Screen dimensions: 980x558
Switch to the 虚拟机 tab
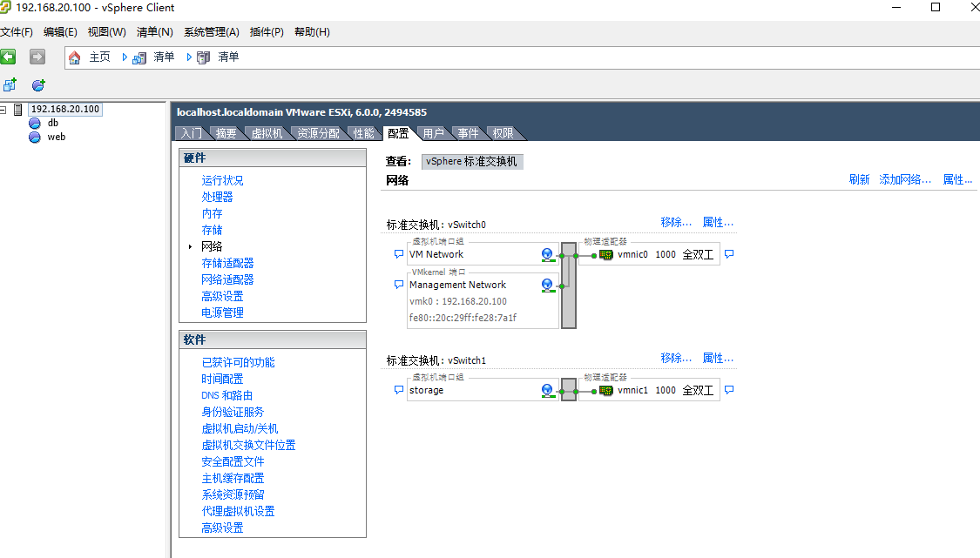point(267,133)
